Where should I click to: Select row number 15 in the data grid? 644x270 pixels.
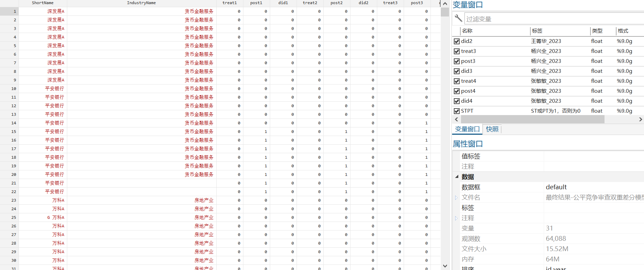coord(9,132)
